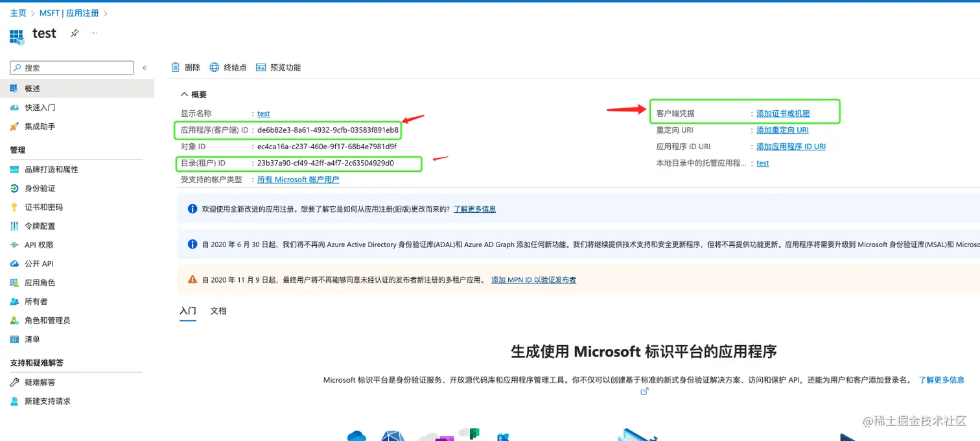Click the 终结点 toolbar label
The height and width of the screenshot is (441, 980).
coord(235,67)
